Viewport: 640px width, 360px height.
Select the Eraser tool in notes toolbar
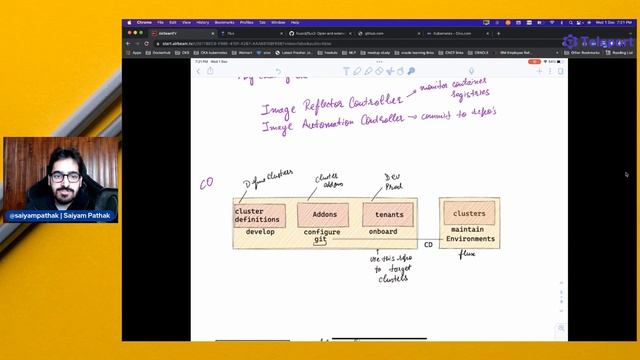coord(379,71)
